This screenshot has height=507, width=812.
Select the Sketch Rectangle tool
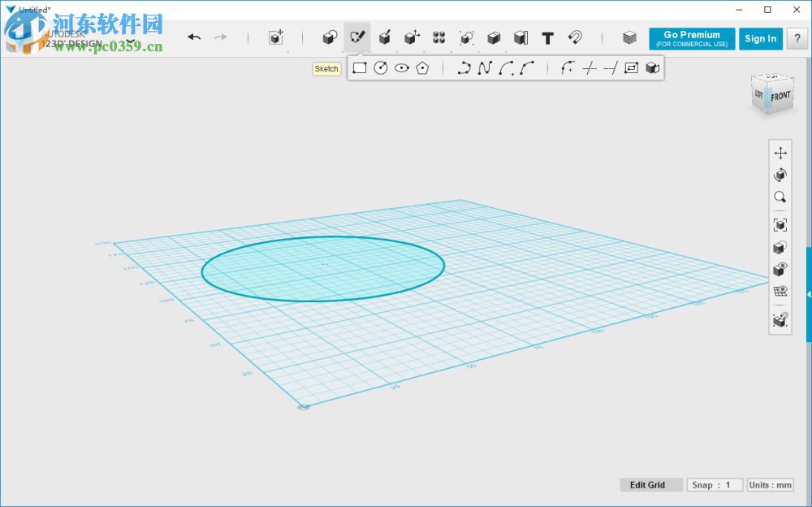pyautogui.click(x=360, y=68)
